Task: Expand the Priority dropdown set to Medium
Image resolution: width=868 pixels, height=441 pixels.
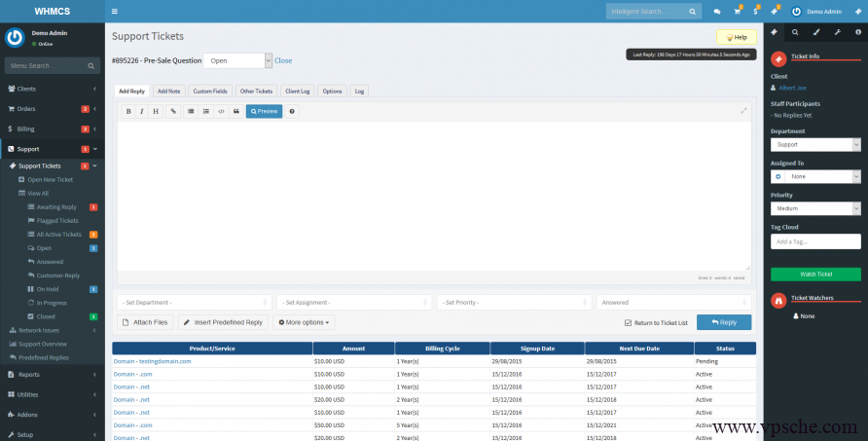Action: [814, 208]
